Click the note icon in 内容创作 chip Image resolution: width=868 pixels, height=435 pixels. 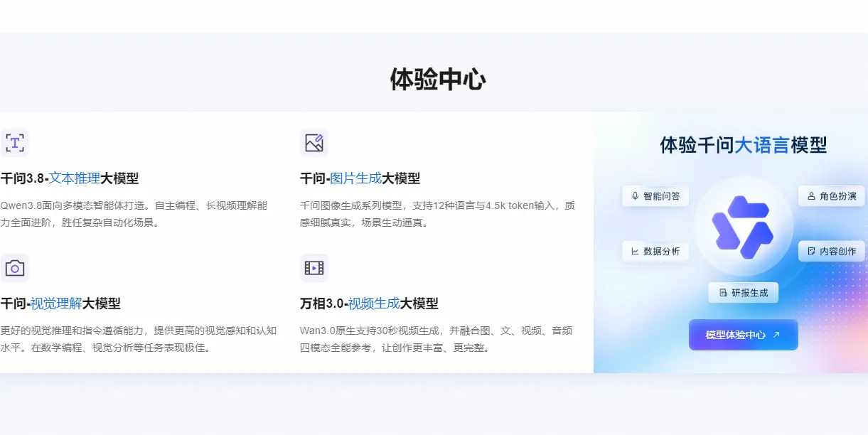(x=811, y=252)
